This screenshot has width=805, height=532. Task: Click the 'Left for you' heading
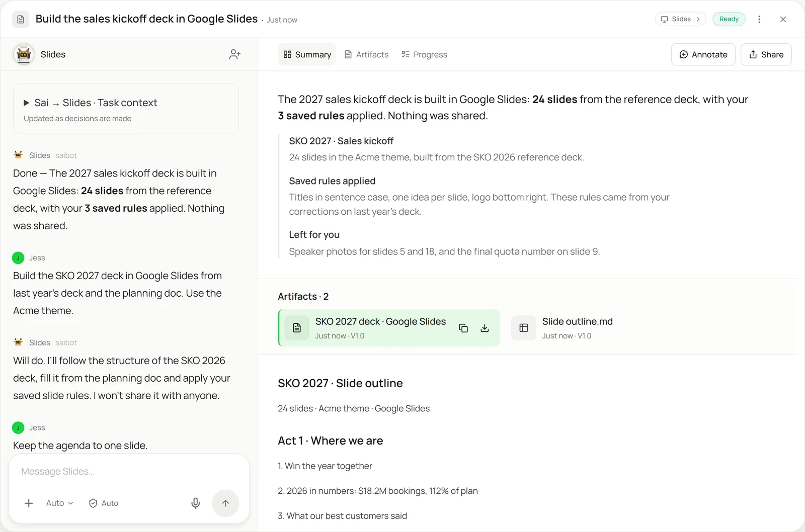click(314, 235)
